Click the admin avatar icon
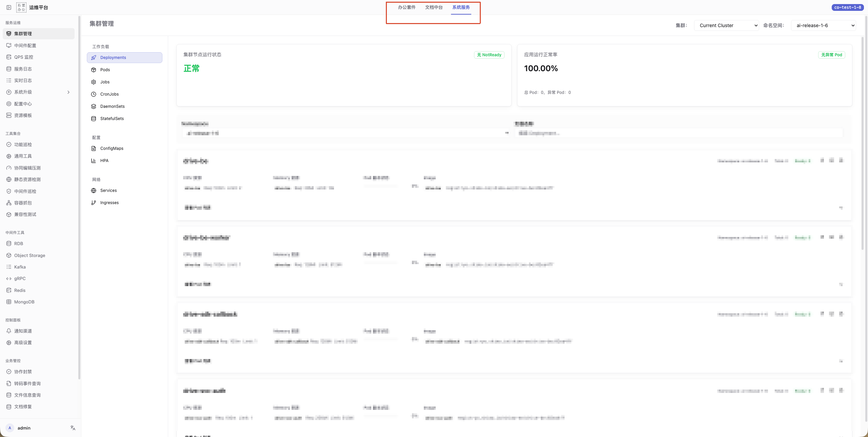The image size is (868, 437). pyautogui.click(x=10, y=428)
